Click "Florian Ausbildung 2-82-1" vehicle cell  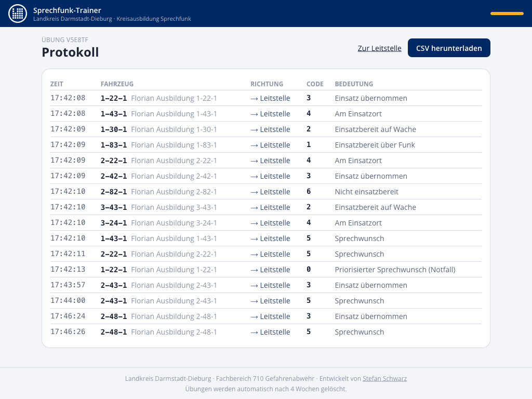pos(174,192)
